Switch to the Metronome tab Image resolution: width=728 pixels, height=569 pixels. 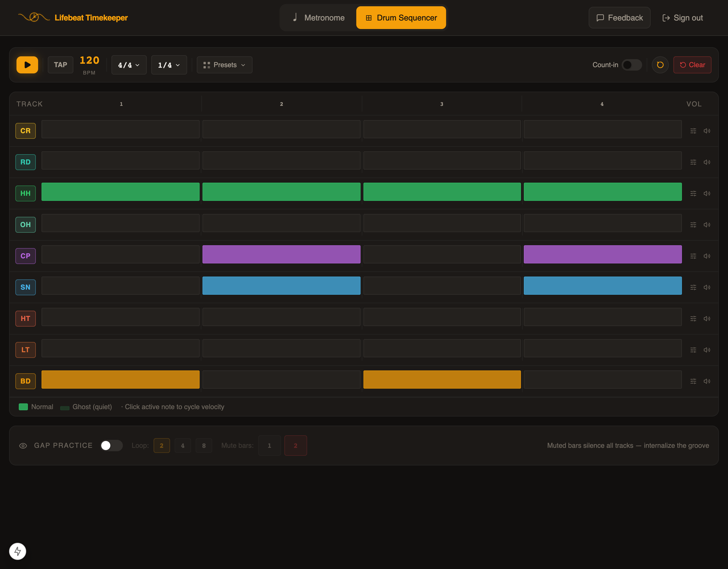click(x=318, y=18)
